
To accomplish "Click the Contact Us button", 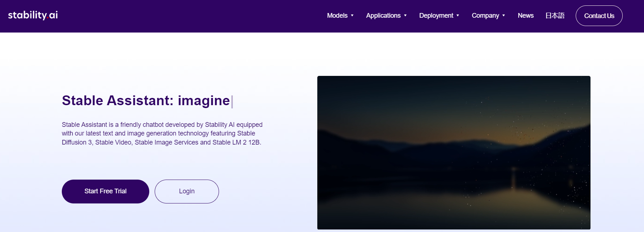I will (x=599, y=16).
